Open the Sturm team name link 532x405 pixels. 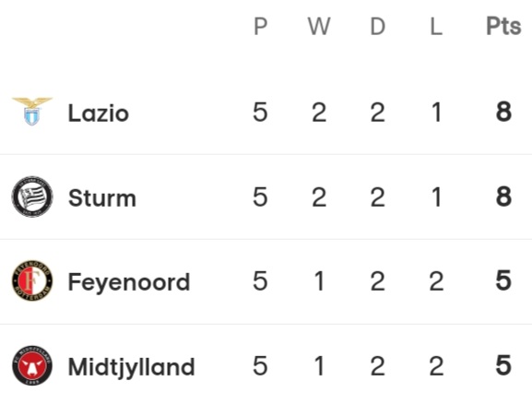point(102,197)
